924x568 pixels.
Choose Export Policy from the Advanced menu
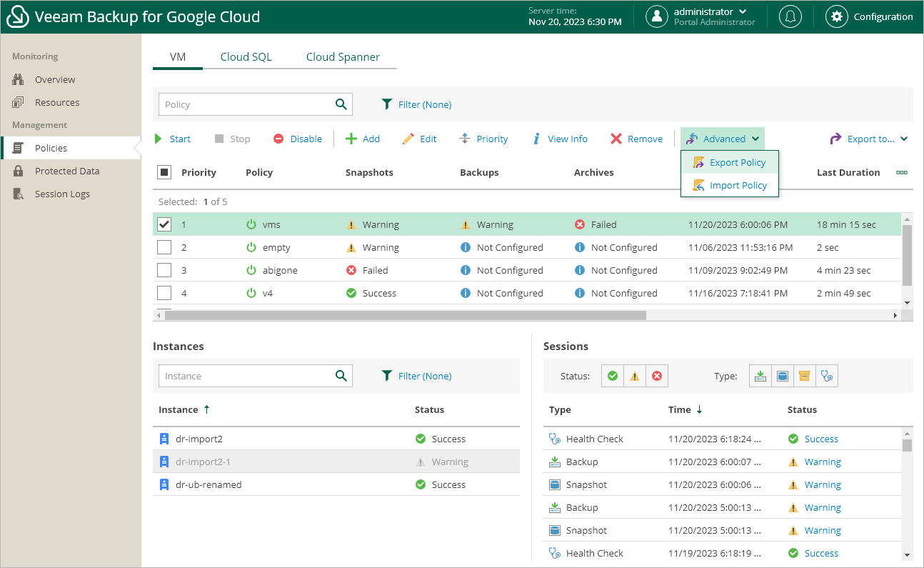737,162
